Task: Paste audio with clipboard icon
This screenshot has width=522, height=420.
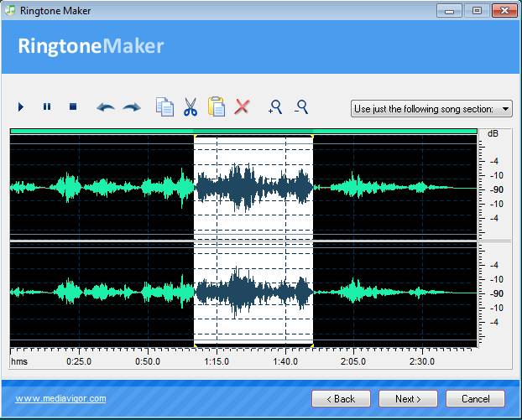Action: (x=217, y=107)
